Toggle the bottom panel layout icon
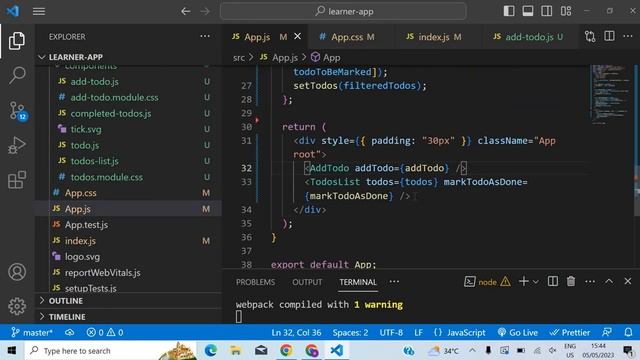The image size is (640, 360). (x=528, y=11)
